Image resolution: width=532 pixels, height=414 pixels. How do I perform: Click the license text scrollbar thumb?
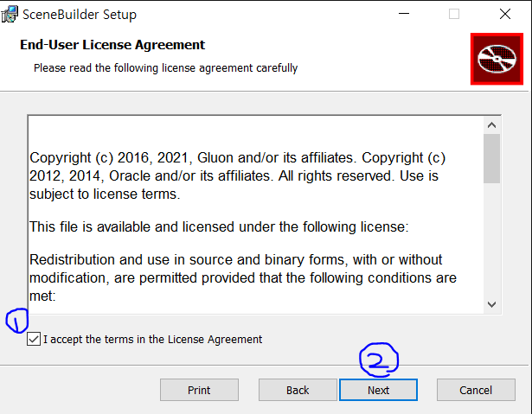[x=491, y=158]
